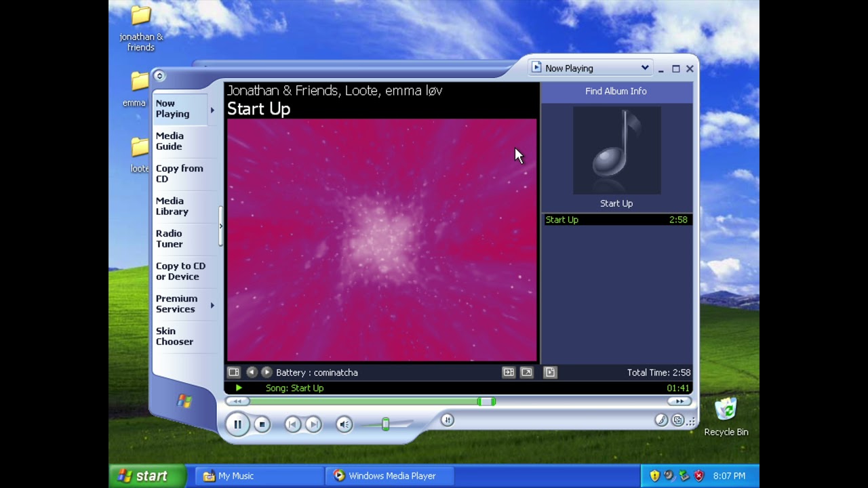This screenshot has height=488, width=868.
Task: Mute the player sound
Action: [x=344, y=424]
